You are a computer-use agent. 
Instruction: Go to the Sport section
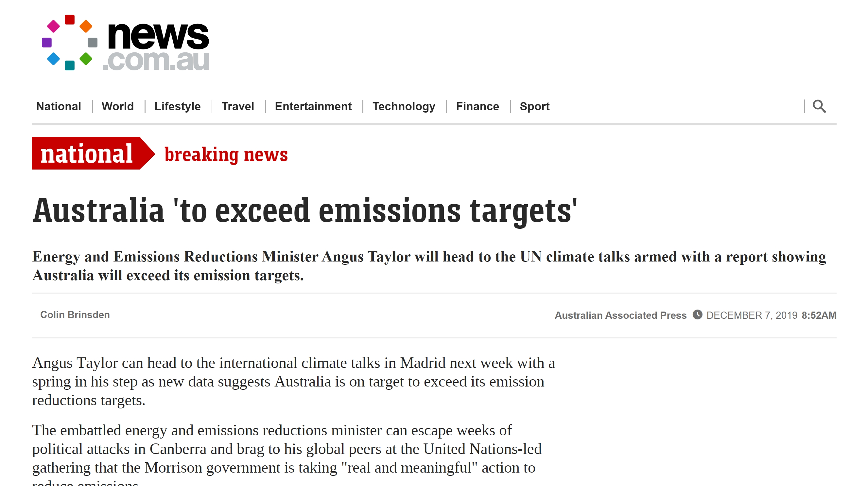(x=534, y=106)
